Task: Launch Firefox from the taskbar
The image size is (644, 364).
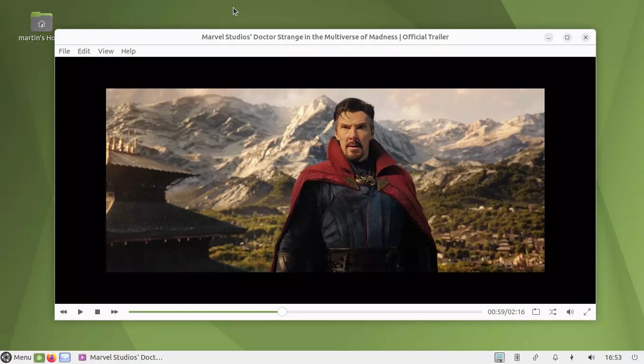Action: (x=51, y=357)
